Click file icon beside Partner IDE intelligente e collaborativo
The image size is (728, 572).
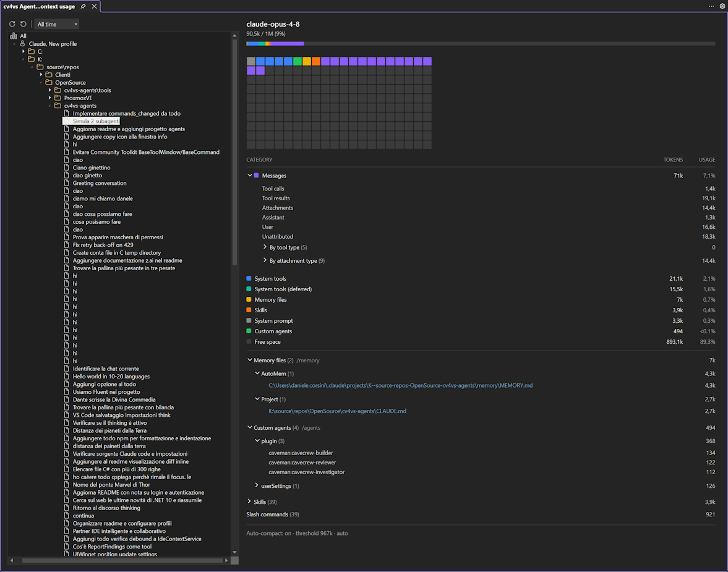tap(66, 531)
